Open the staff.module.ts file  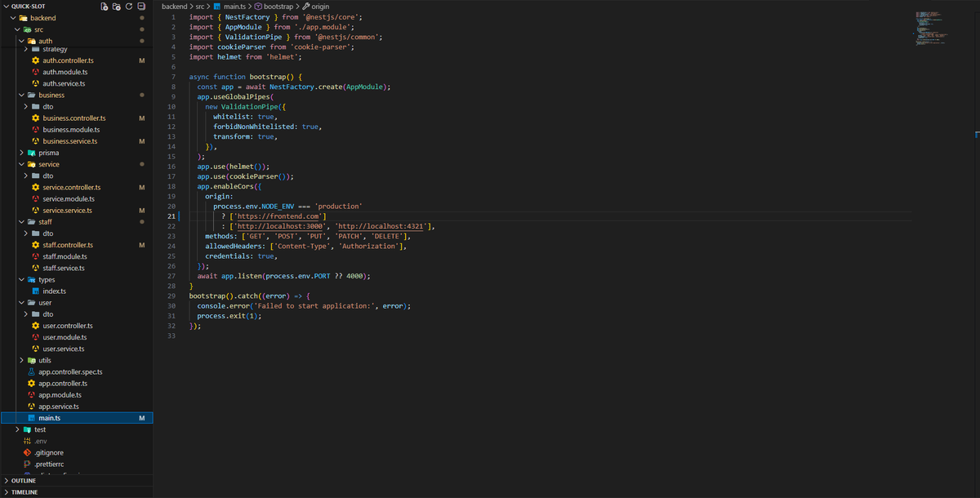pyautogui.click(x=65, y=256)
